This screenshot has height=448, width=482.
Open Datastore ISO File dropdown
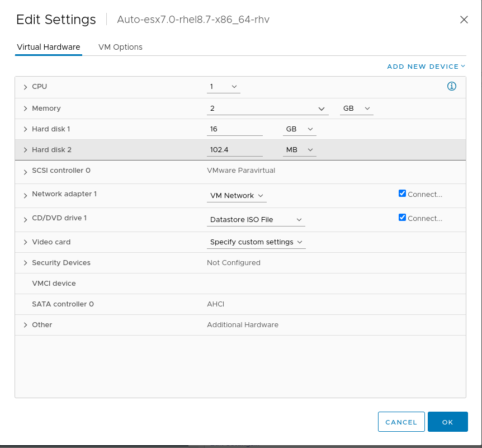[x=256, y=220]
